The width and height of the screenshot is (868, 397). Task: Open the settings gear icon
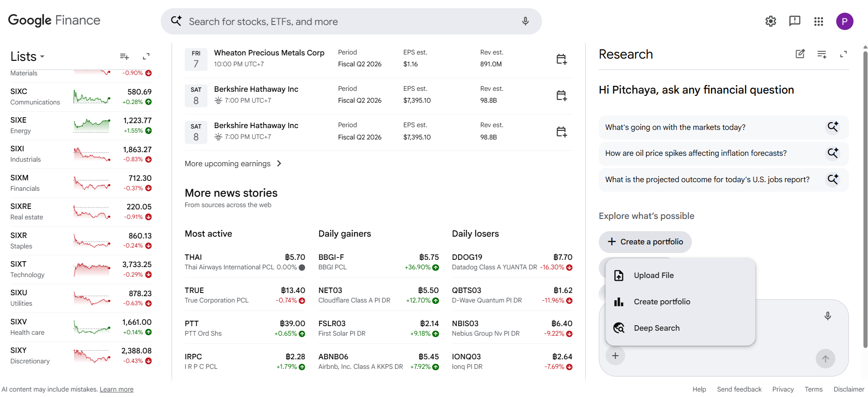(770, 21)
